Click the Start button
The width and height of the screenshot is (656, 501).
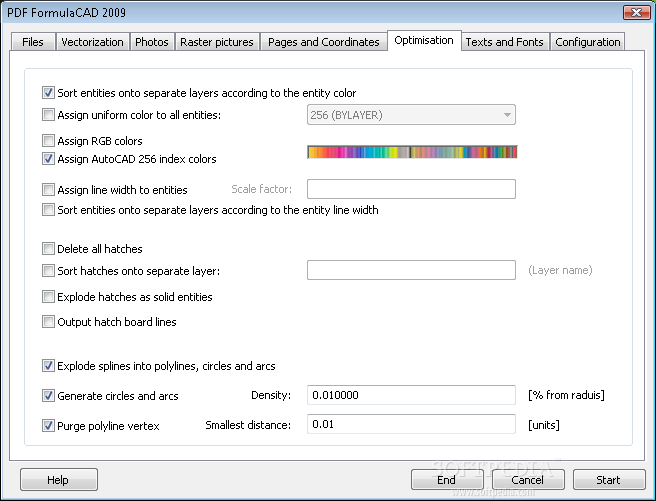pyautogui.click(x=609, y=480)
